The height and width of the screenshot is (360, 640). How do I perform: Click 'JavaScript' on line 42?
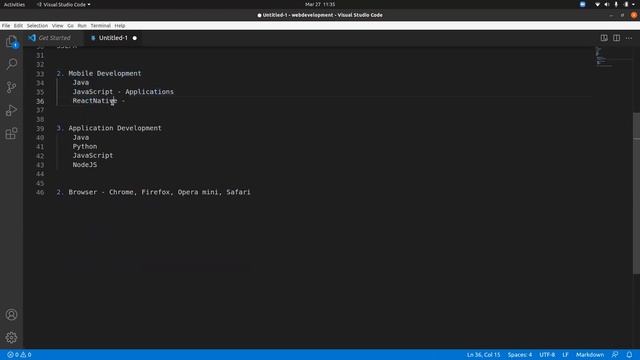[x=93, y=156]
